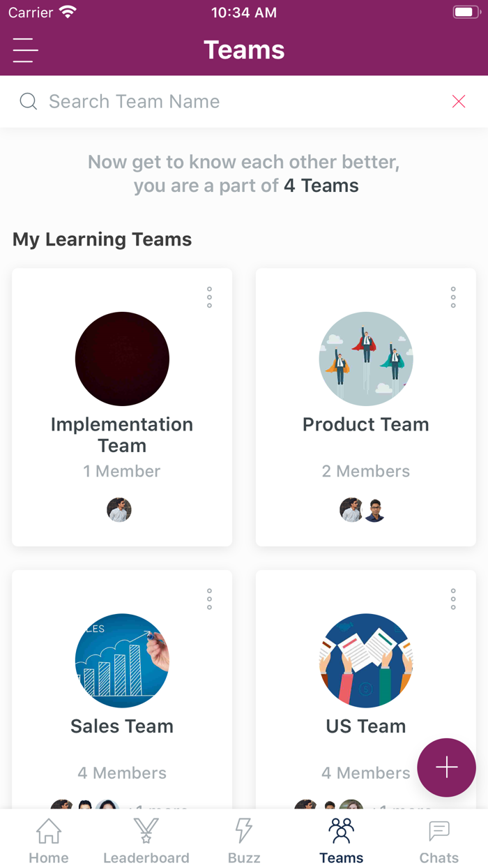Open the Chats tab
This screenshot has height=868, width=488.
pyautogui.click(x=439, y=841)
